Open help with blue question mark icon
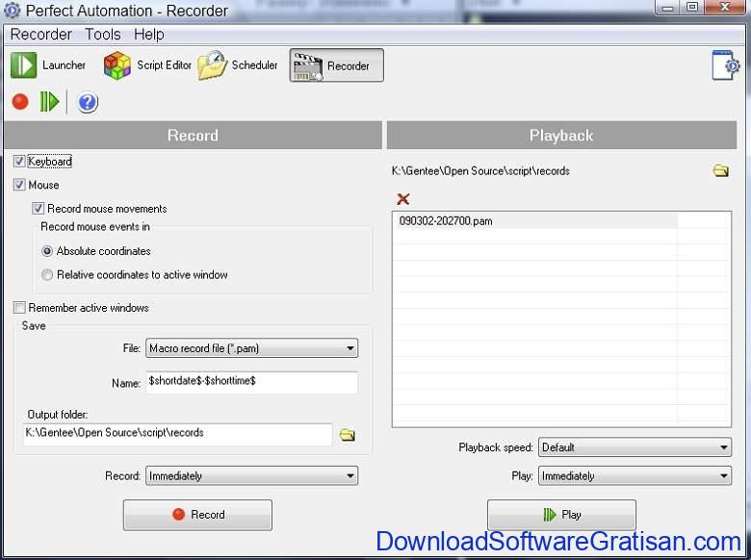The image size is (751, 560). pyautogui.click(x=88, y=102)
